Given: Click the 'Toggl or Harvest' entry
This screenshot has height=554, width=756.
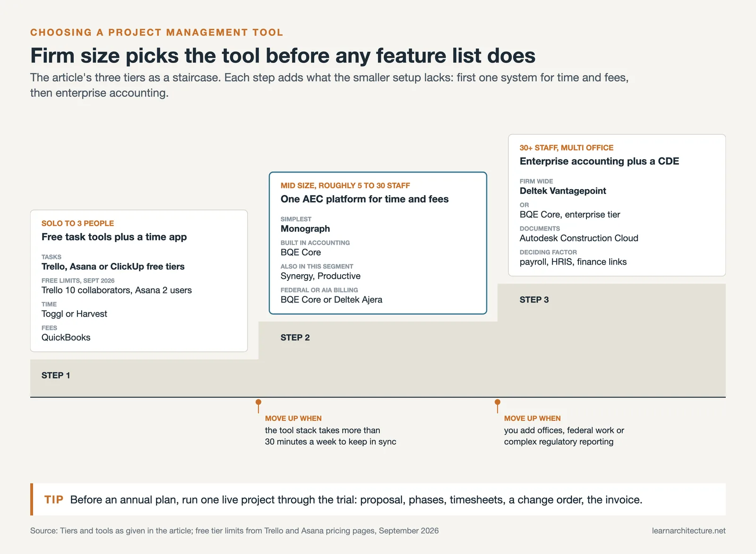Looking at the screenshot, I should point(74,313).
